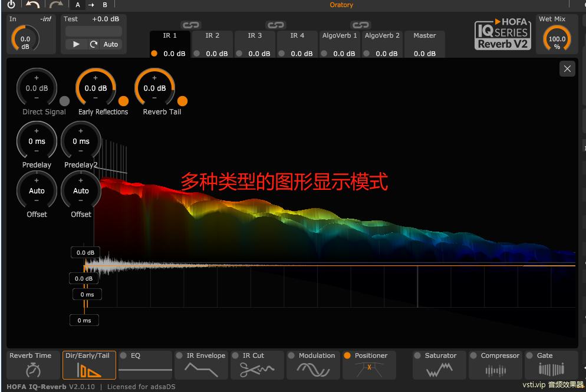This screenshot has width=586, height=392.
Task: Enable the Compressor module toggle
Action: click(473, 355)
